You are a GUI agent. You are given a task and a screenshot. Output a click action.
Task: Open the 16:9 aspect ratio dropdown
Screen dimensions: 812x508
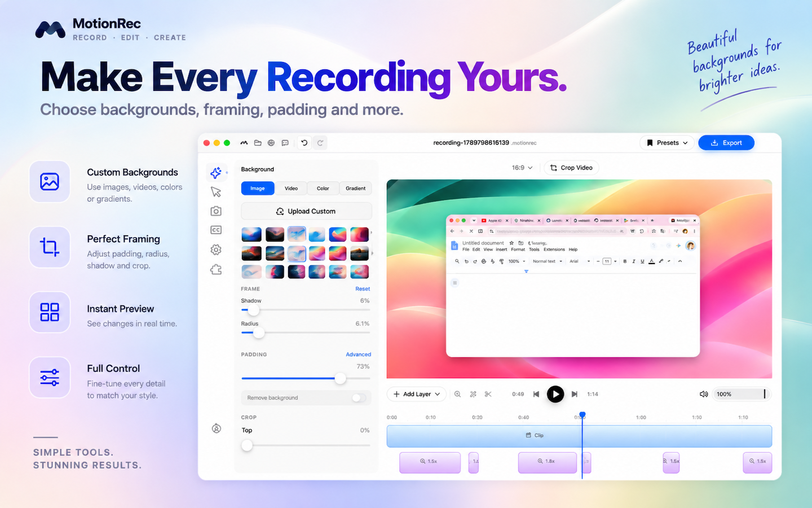click(x=522, y=168)
